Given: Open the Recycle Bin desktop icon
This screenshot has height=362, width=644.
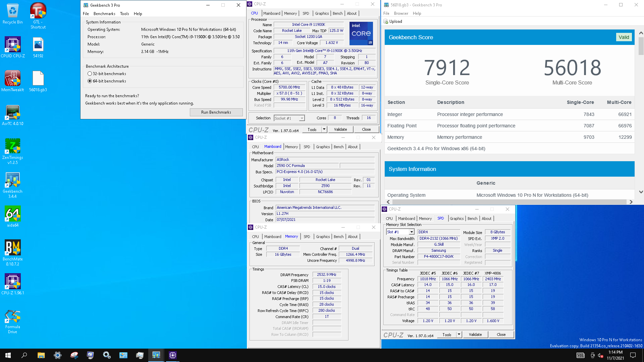Looking at the screenshot, I should tap(13, 14).
